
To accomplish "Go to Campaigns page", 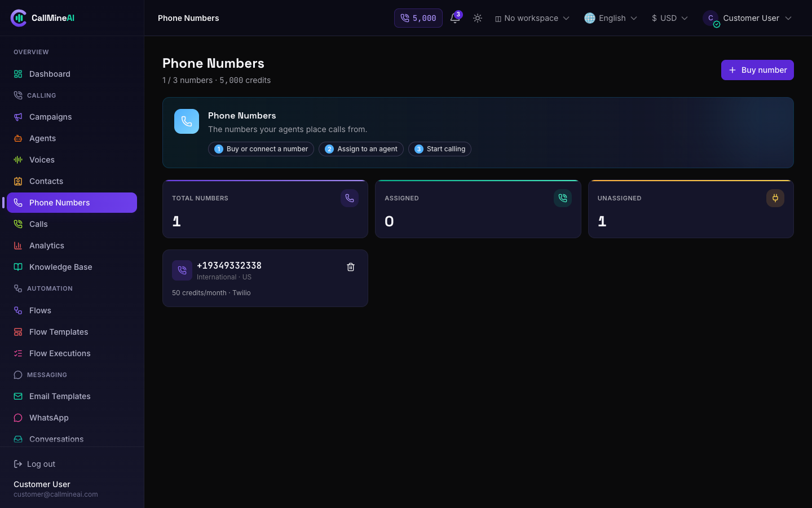I will point(72,117).
